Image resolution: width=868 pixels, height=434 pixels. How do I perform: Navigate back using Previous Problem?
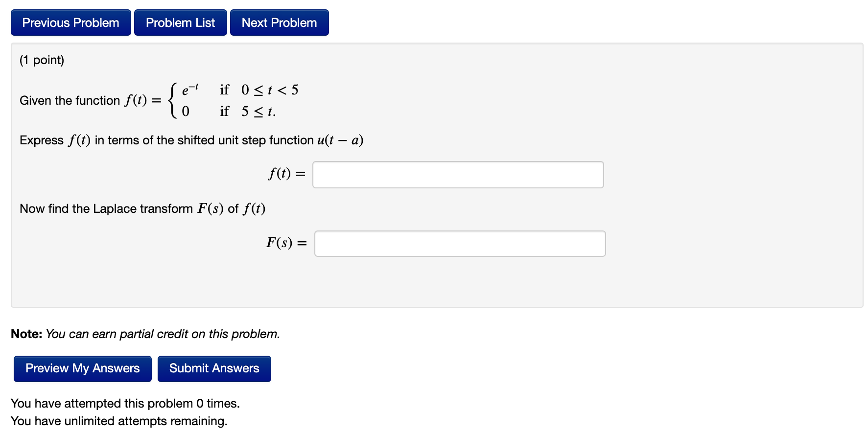point(70,22)
